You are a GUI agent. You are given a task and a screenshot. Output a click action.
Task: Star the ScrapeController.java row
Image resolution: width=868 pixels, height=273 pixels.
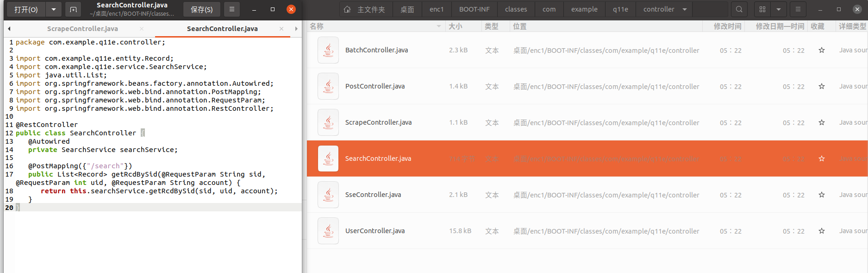822,122
